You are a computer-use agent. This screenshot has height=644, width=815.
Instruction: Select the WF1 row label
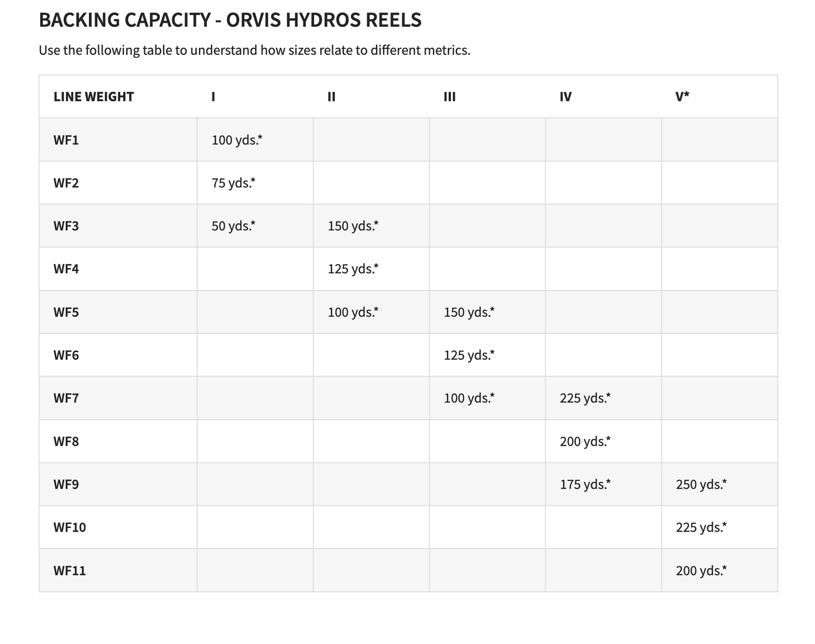click(x=66, y=140)
